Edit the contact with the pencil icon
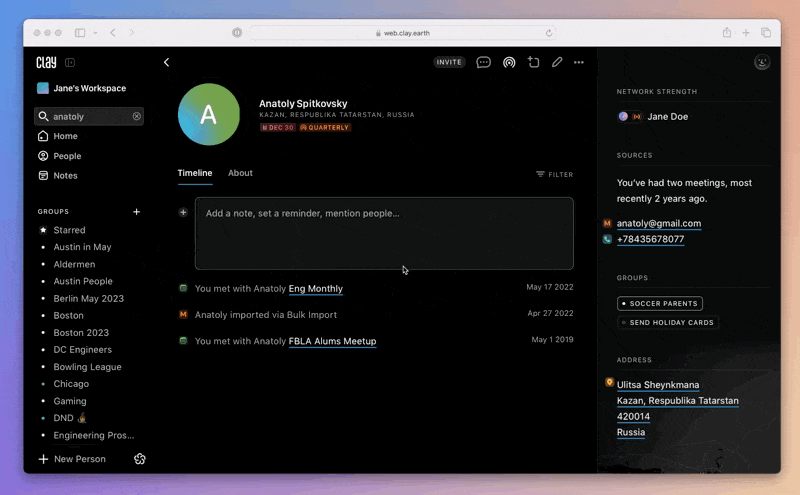 [x=557, y=62]
